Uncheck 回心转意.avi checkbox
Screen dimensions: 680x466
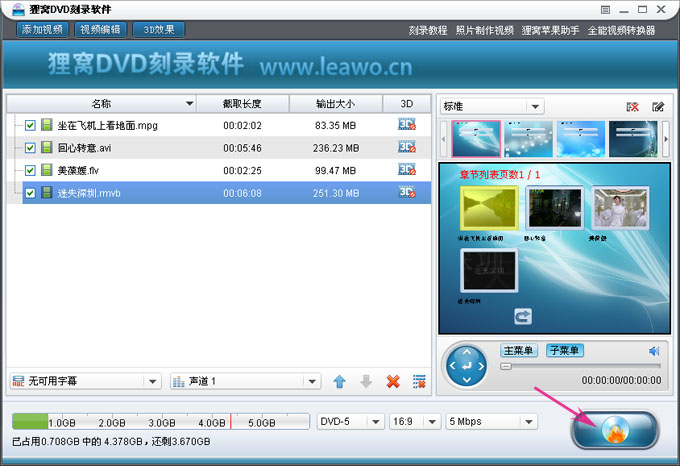tap(30, 148)
